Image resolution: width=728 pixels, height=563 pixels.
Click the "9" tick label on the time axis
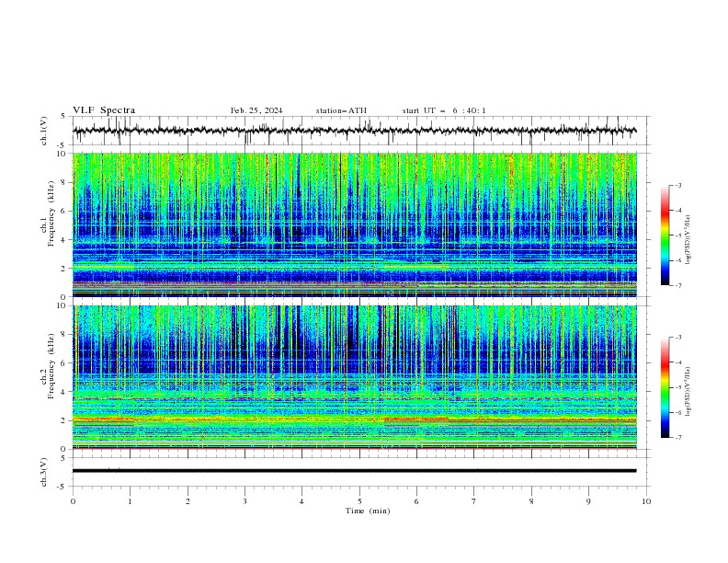pos(588,501)
